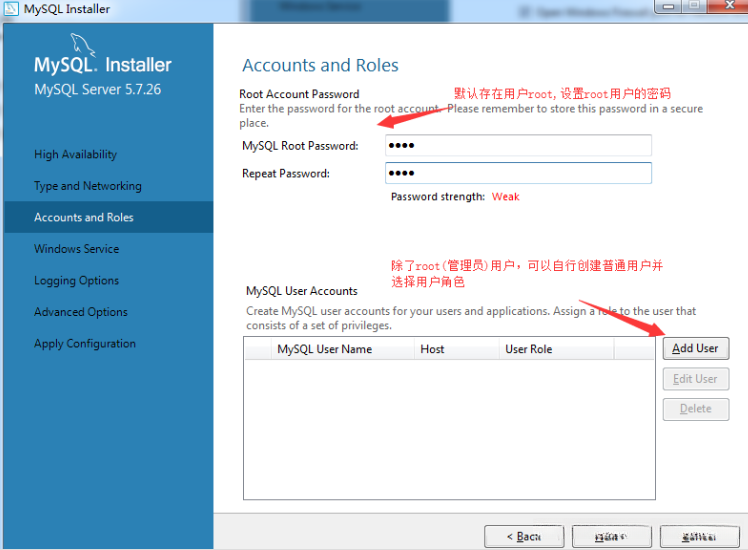Click the Accounts and Roles page heading
This screenshot has width=748, height=550.
tap(320, 65)
